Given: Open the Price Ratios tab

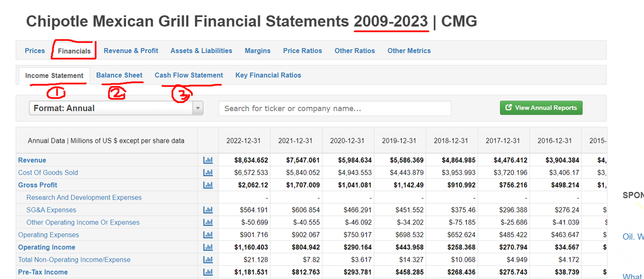Looking at the screenshot, I should (x=303, y=50).
